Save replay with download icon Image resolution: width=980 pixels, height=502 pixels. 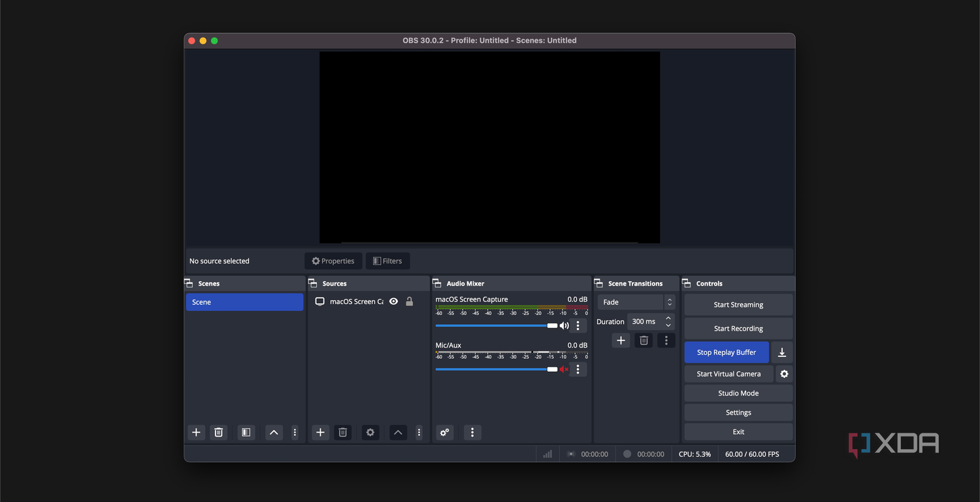(782, 352)
